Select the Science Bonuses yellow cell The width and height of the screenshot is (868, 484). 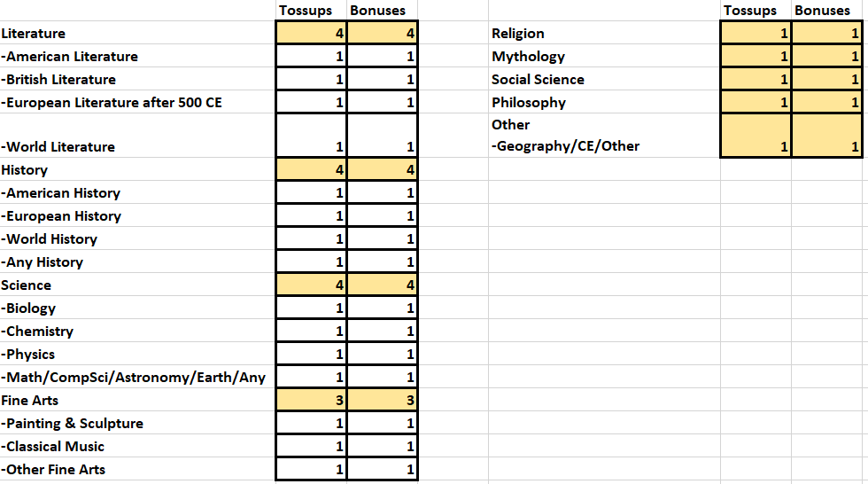[x=382, y=285]
